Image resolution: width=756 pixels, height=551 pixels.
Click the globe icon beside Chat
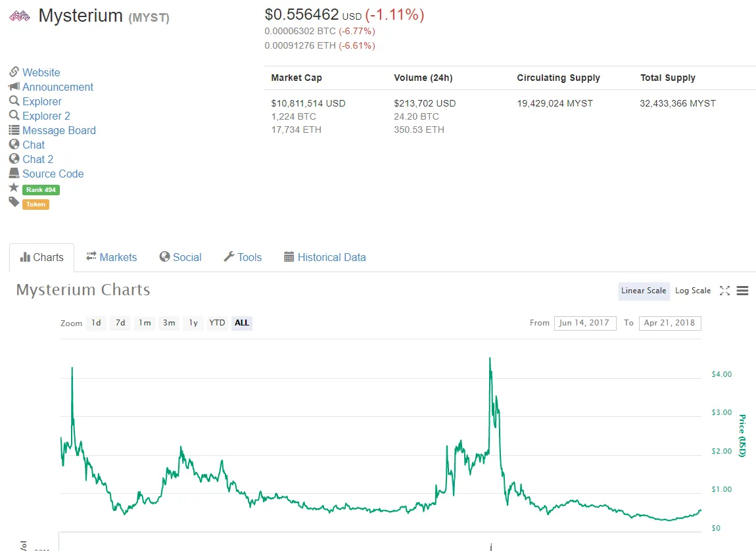click(x=14, y=144)
